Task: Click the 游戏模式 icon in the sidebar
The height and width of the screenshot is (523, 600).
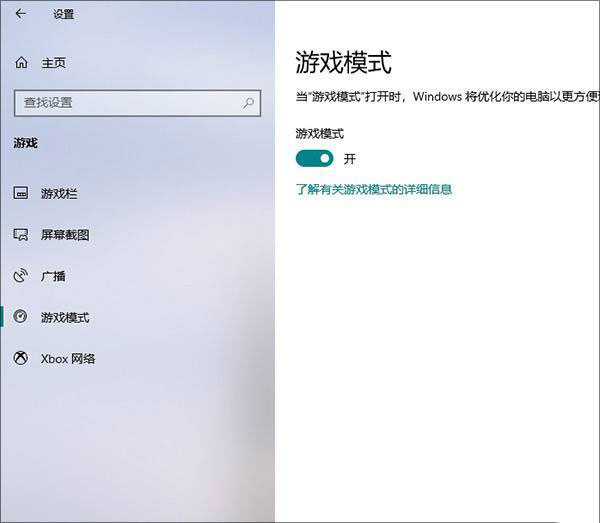Action: (x=21, y=317)
